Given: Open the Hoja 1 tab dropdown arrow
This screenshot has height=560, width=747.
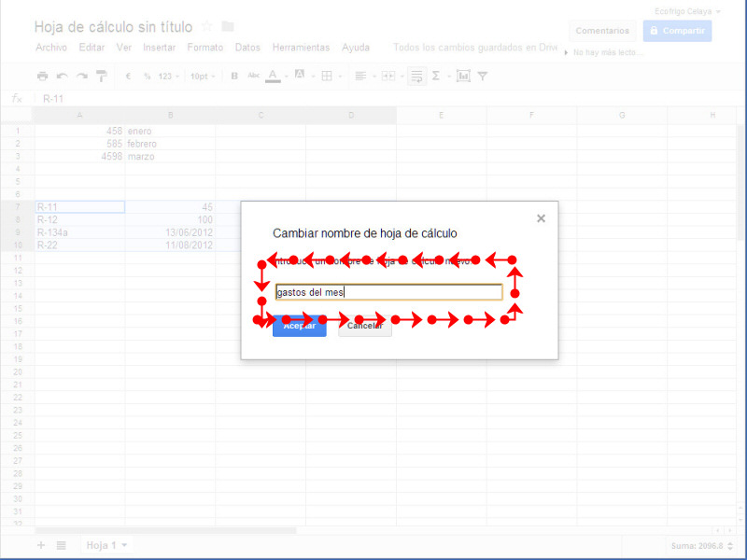Looking at the screenshot, I should (124, 545).
